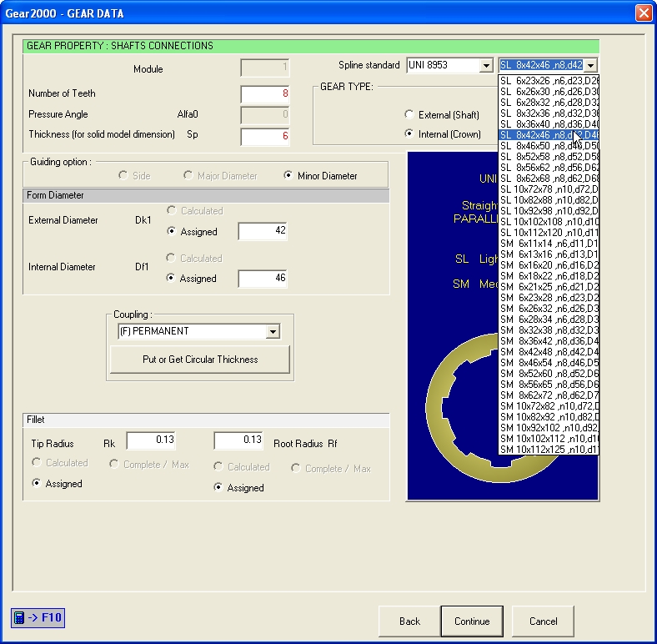Cancel the gear data dialog
The height and width of the screenshot is (644, 657).
pos(543,621)
